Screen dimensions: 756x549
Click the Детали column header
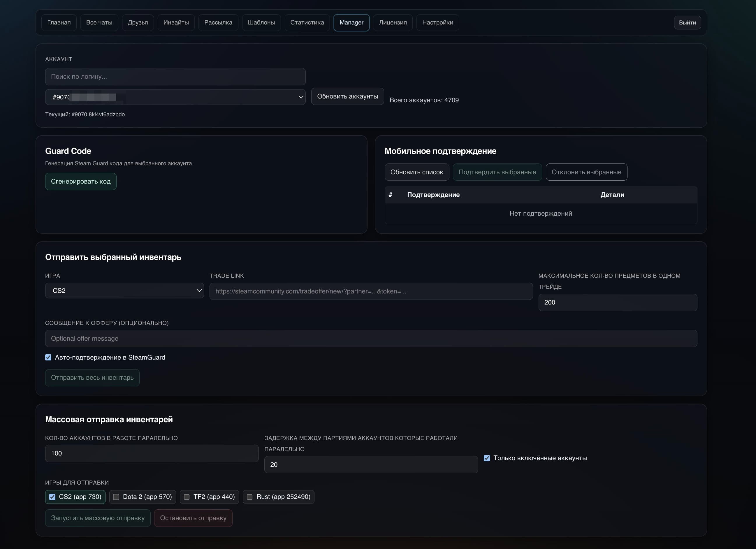(612, 195)
